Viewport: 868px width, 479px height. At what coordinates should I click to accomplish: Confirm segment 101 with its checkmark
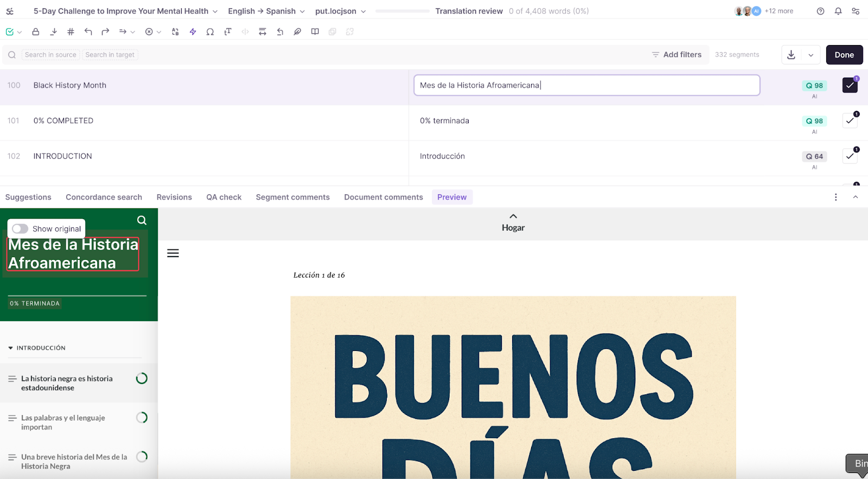click(850, 120)
